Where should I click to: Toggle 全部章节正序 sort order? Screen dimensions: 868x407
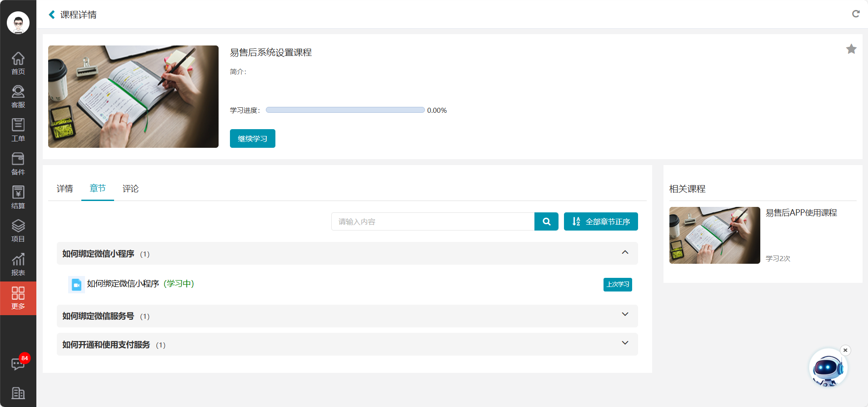[601, 221]
